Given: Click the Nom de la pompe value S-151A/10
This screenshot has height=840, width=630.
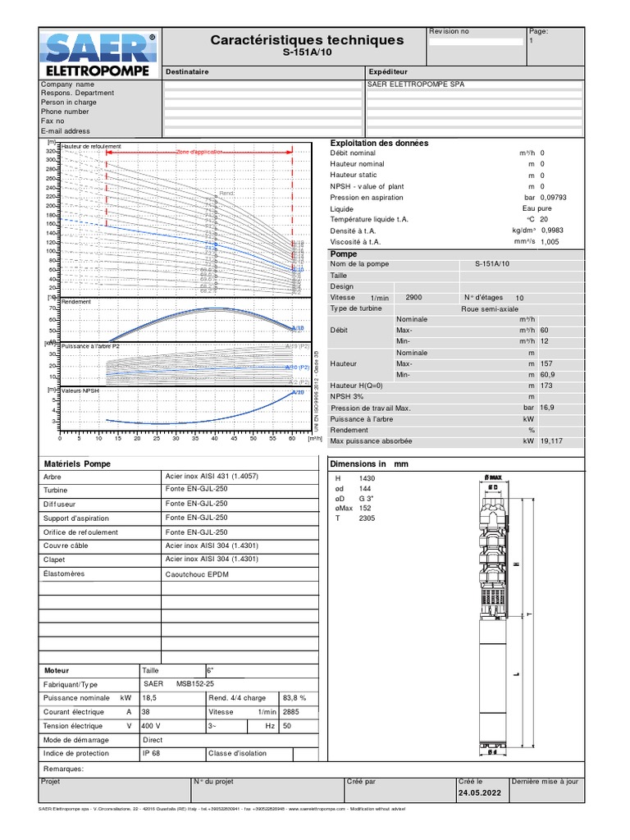Looking at the screenshot, I should point(492,264).
